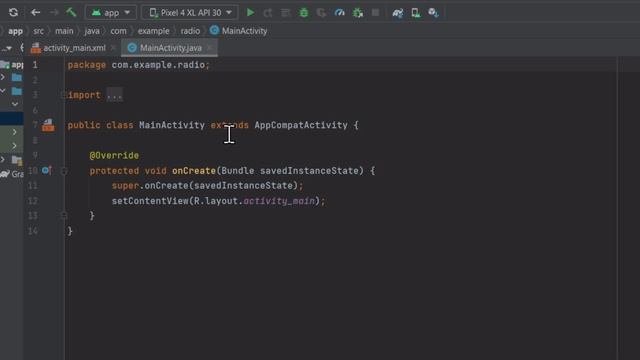
Task: Click the Stop square button
Action: (375, 13)
